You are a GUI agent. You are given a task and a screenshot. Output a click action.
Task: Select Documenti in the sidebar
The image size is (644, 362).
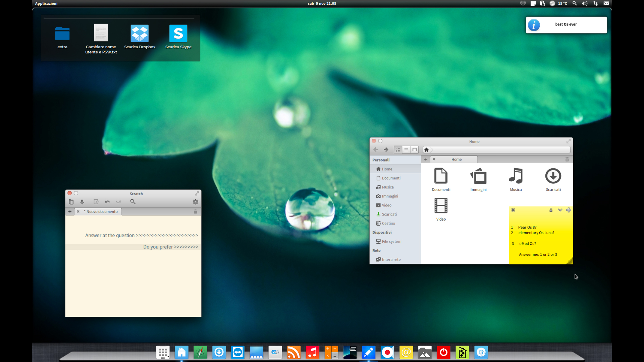[395, 178]
